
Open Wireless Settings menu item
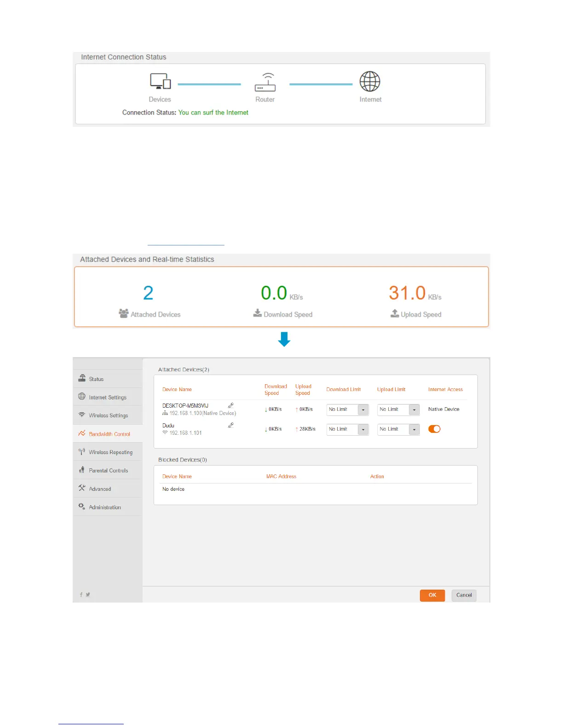108,415
